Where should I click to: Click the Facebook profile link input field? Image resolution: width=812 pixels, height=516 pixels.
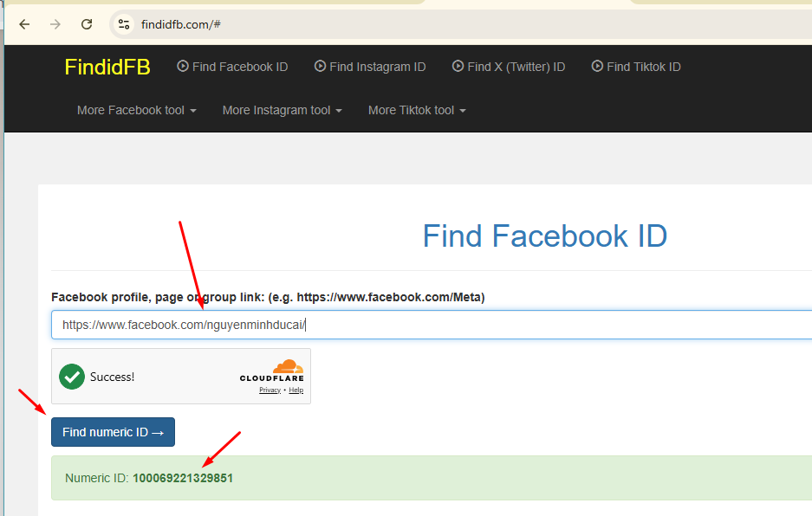click(432, 325)
